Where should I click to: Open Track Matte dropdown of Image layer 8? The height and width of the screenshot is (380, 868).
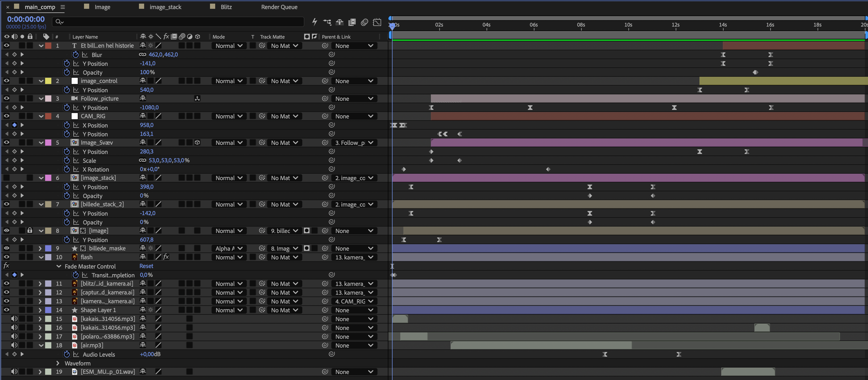[284, 231]
